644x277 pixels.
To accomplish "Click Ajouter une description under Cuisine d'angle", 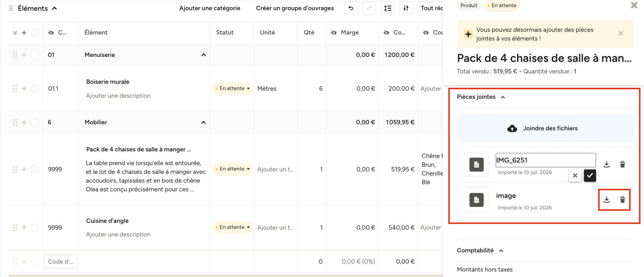I will pos(118,235).
